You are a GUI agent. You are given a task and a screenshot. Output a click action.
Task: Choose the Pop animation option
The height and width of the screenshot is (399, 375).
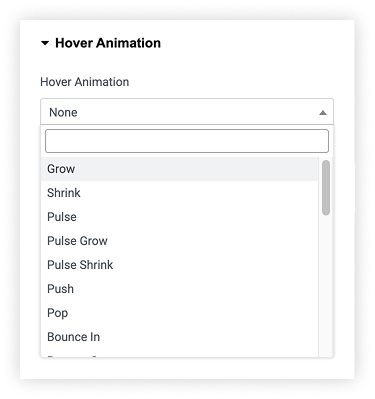(179, 313)
